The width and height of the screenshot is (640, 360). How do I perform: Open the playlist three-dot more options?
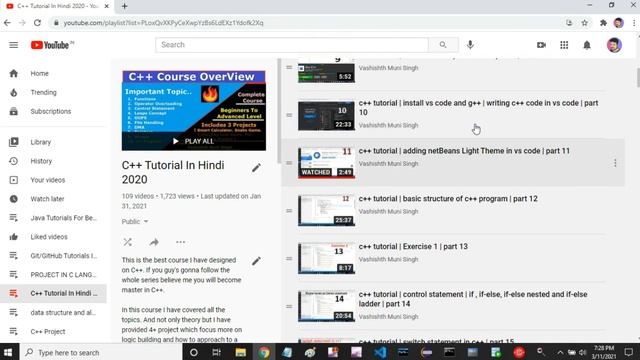[180, 242]
